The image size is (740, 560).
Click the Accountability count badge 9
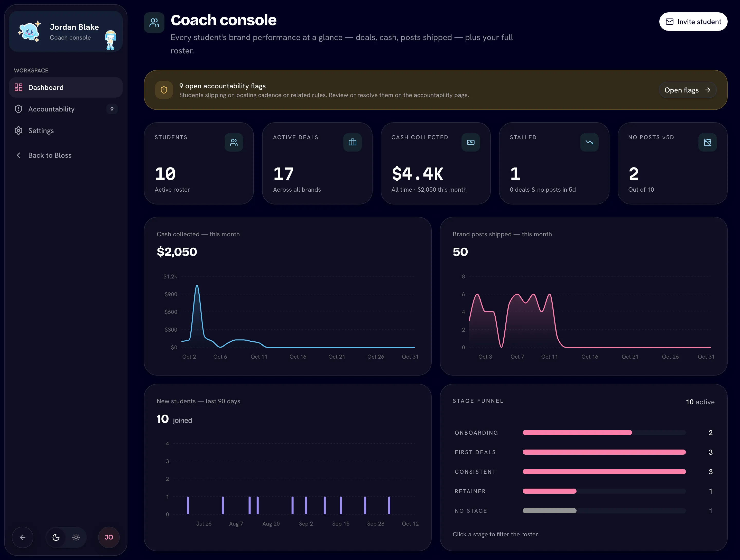(x=112, y=109)
